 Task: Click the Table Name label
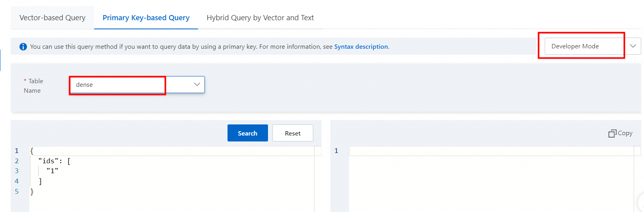tap(33, 86)
